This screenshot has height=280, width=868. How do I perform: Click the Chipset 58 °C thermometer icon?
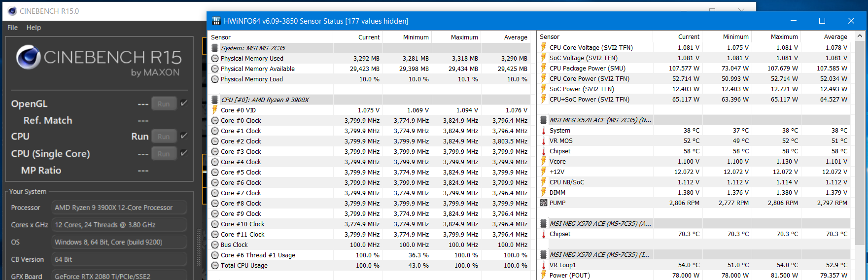pyautogui.click(x=544, y=151)
